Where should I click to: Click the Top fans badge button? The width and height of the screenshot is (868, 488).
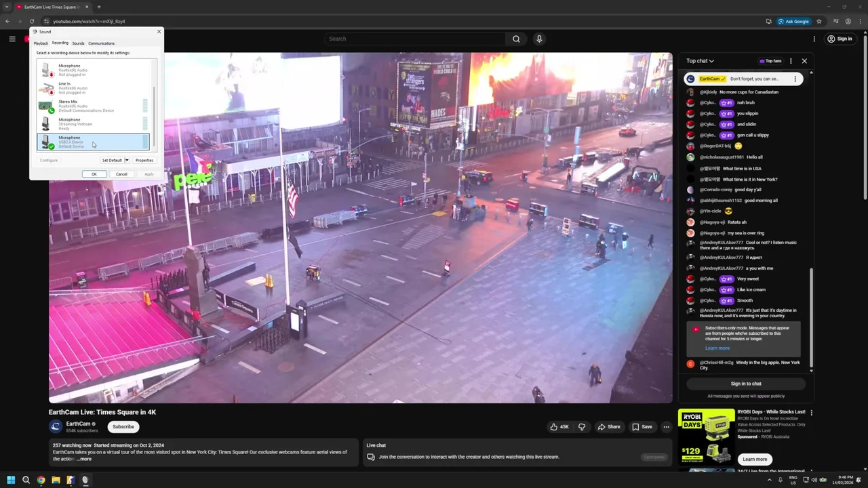tap(770, 61)
